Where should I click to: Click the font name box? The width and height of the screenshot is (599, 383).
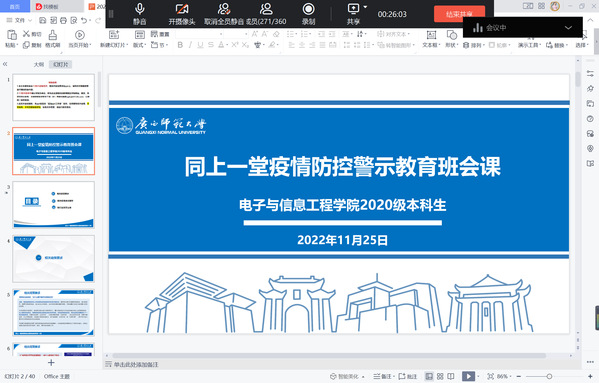pyautogui.click(x=199, y=34)
